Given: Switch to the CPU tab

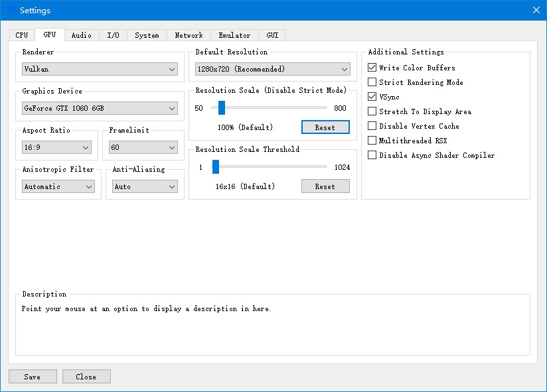Looking at the screenshot, I should pyautogui.click(x=22, y=35).
